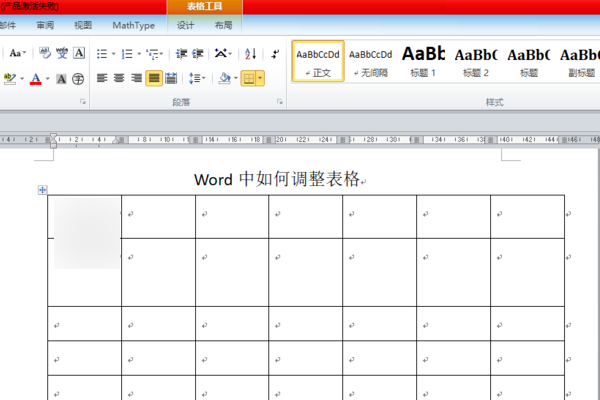Apply the 正文 style
This screenshot has width=600, height=400.
(318, 61)
